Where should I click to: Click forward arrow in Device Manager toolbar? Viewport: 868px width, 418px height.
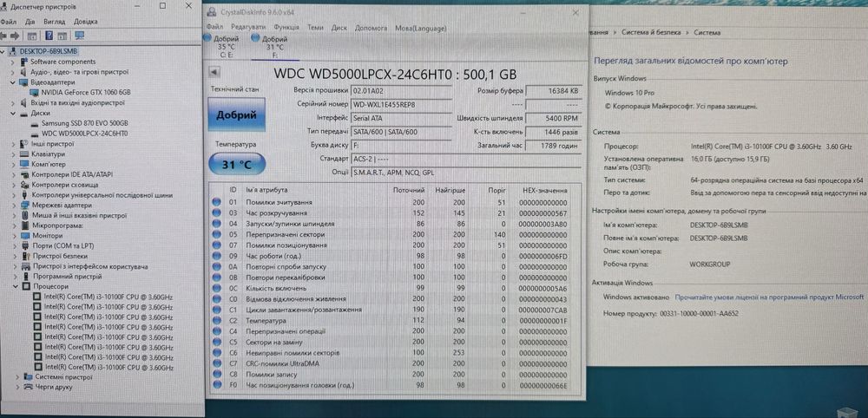pos(15,36)
